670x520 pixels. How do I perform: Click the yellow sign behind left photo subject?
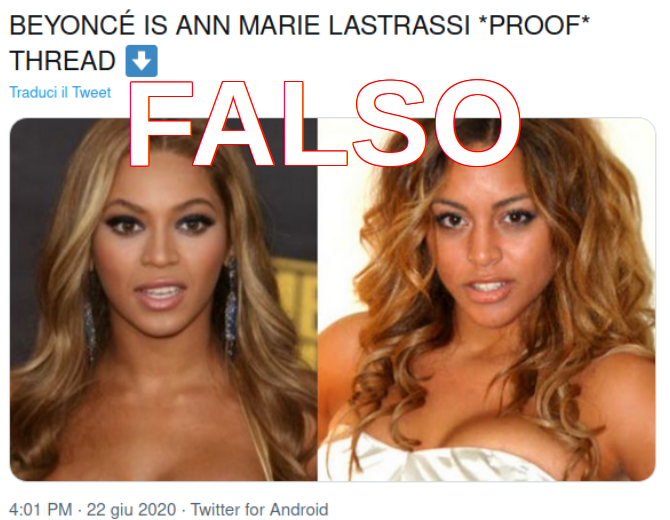(297, 310)
